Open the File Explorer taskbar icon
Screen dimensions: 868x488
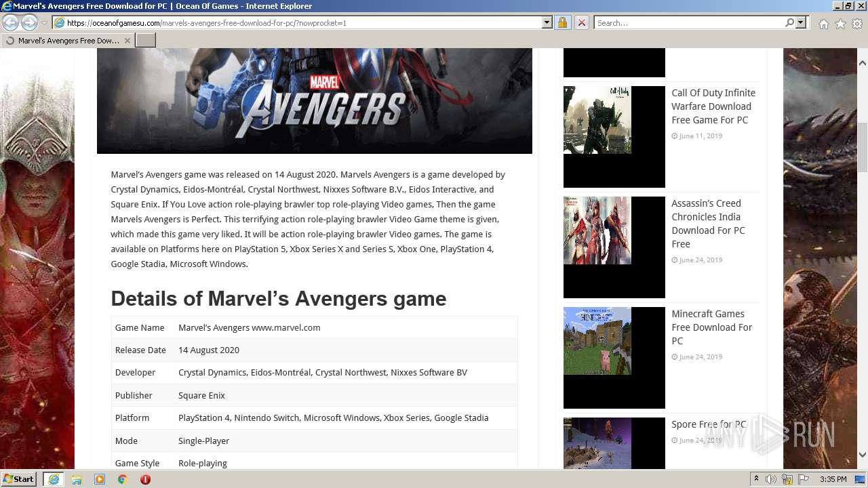click(x=77, y=479)
